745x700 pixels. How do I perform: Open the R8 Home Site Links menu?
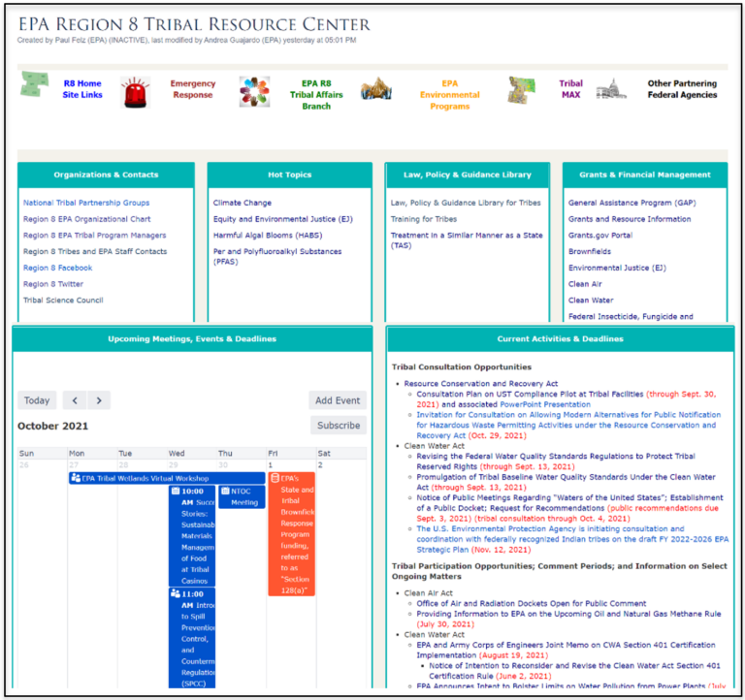tap(82, 89)
